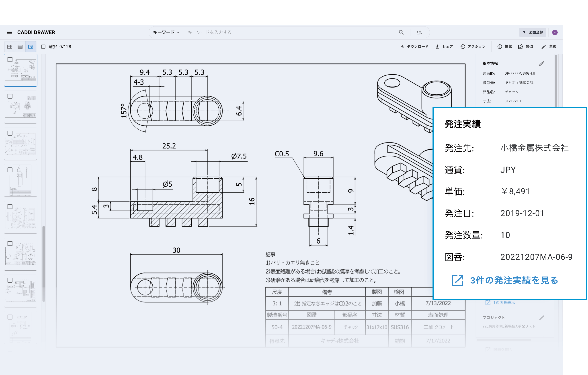Click the ダウンロード button
The height and width of the screenshot is (375, 588).
coord(414,47)
